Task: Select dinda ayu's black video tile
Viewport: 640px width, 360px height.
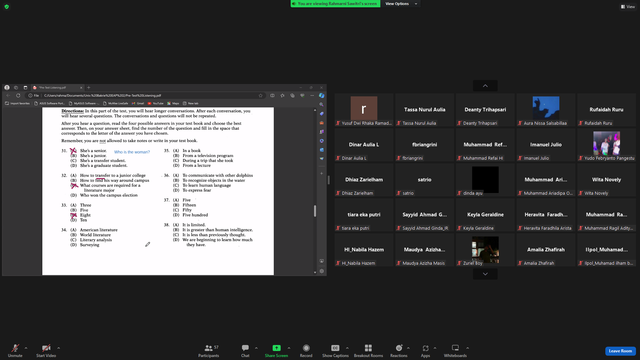Action: 485,180
